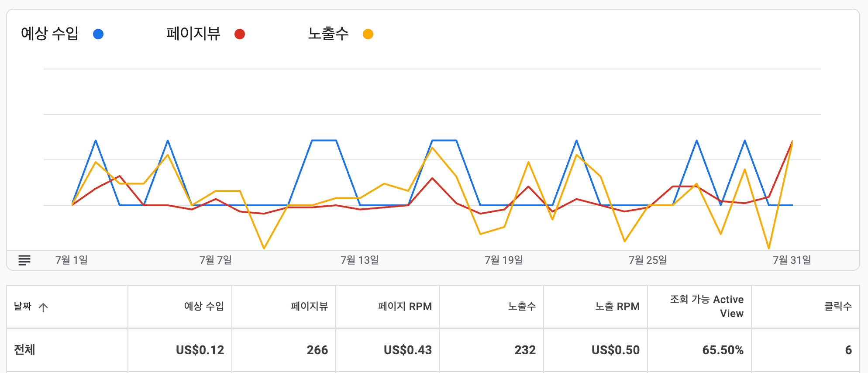
Task: Click the ascending sort arrow beside 날짜
Action: pos(43,307)
